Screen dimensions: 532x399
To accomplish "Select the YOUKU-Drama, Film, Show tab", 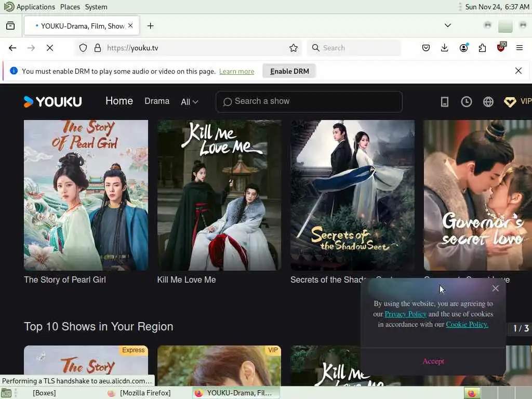I will (82, 26).
